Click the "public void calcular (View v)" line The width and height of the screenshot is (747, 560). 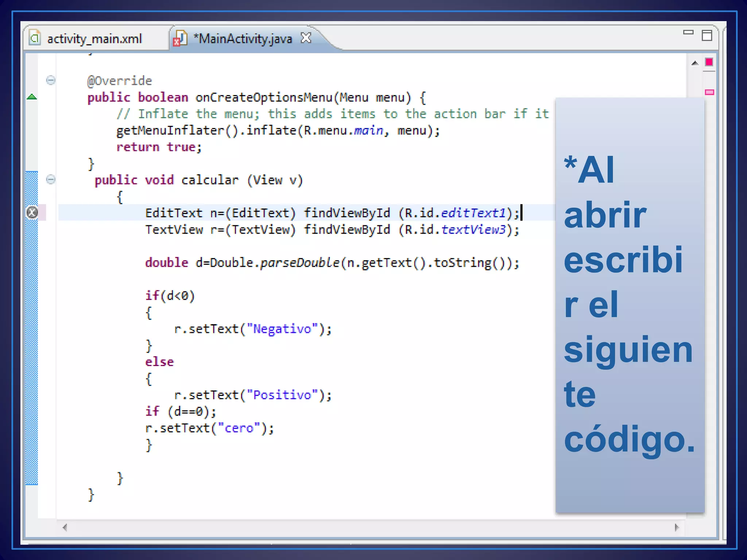pos(199,180)
